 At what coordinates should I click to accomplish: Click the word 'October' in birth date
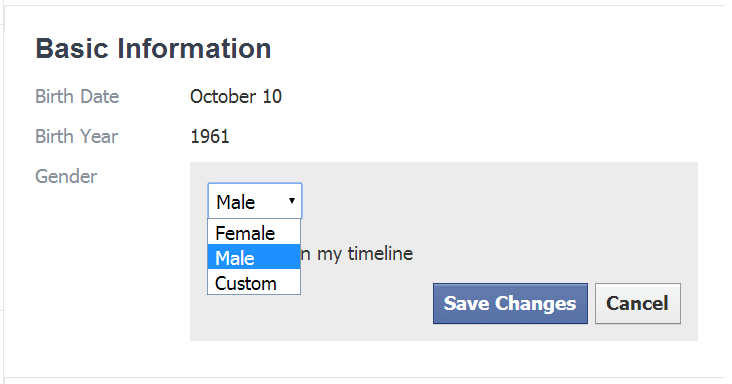(223, 97)
